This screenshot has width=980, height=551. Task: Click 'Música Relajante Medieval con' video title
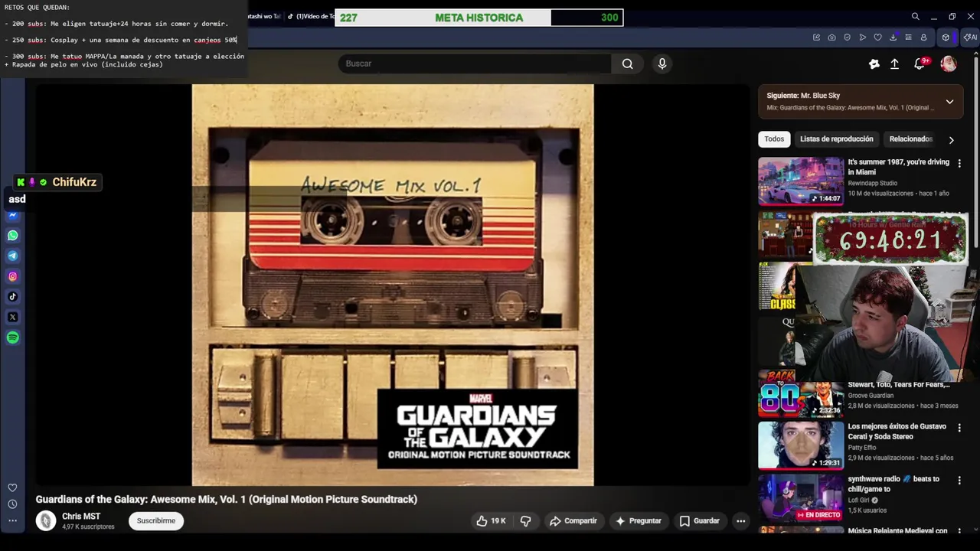coord(897,531)
